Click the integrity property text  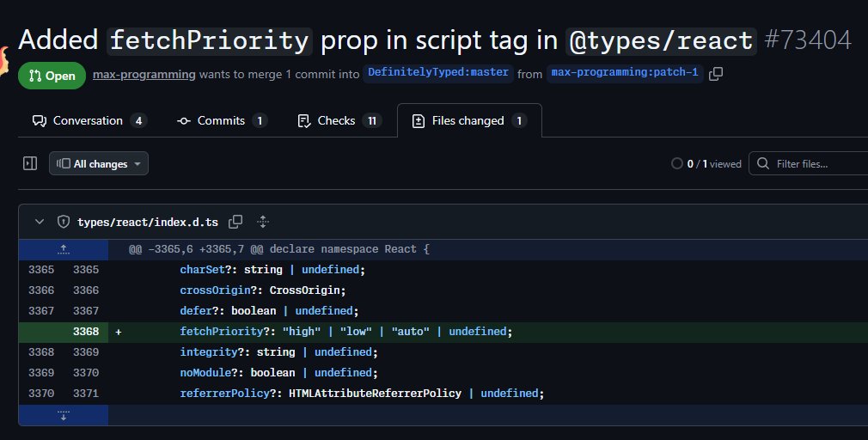click(x=209, y=352)
